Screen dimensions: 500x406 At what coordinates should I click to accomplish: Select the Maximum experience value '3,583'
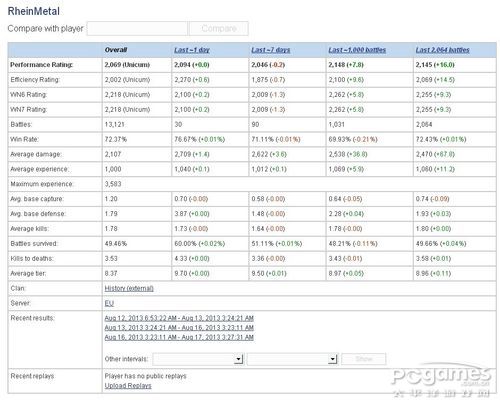pyautogui.click(x=113, y=184)
